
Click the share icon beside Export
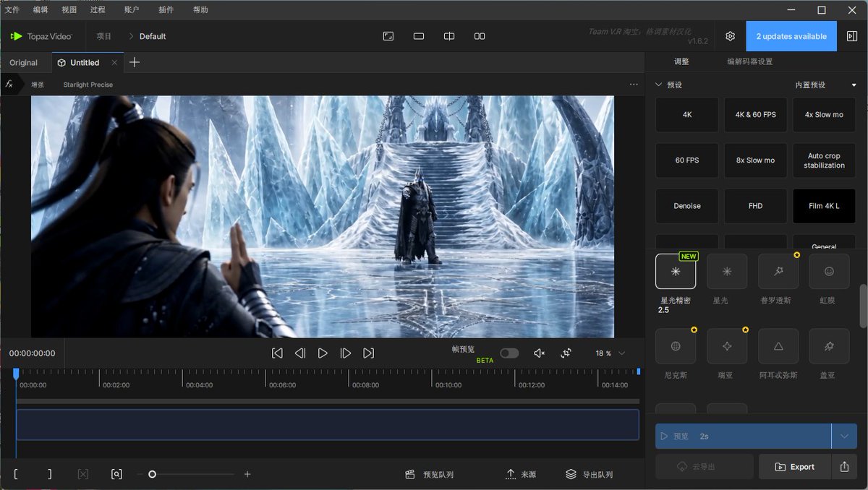coord(844,467)
